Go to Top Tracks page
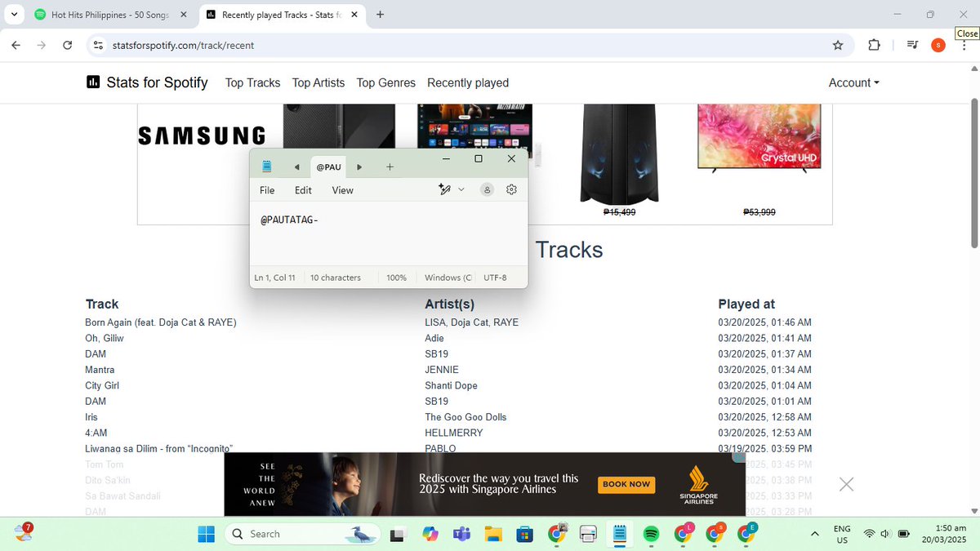This screenshot has height=551, width=980. (x=252, y=82)
